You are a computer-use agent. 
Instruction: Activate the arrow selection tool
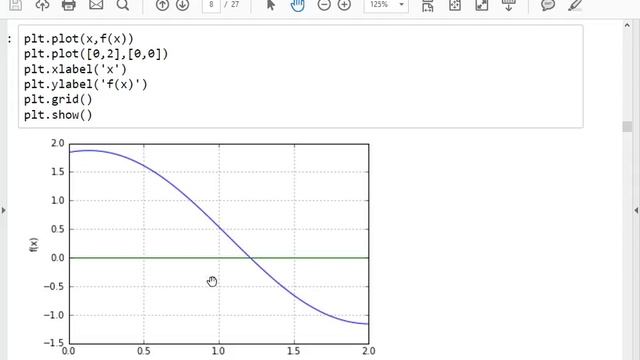pos(271,5)
